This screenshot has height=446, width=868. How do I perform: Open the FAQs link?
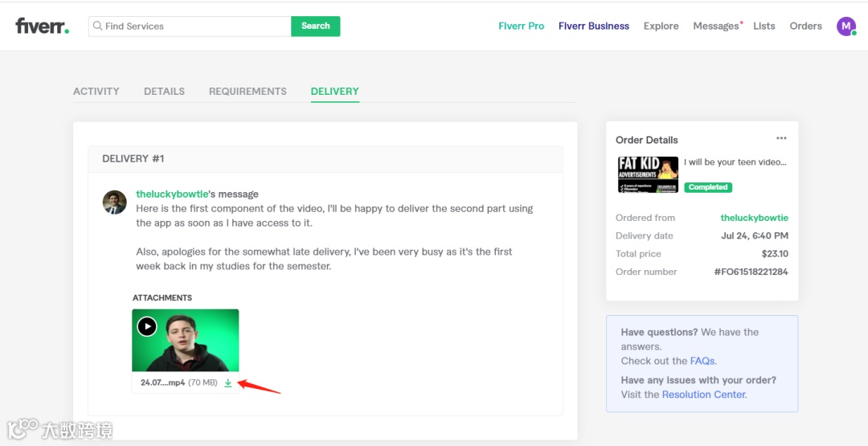click(702, 361)
